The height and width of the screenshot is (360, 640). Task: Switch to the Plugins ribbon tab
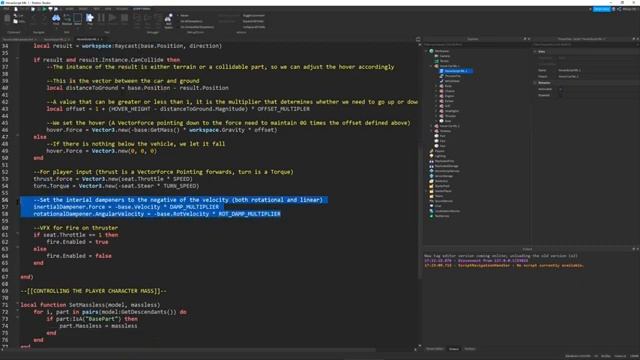tap(122, 9)
